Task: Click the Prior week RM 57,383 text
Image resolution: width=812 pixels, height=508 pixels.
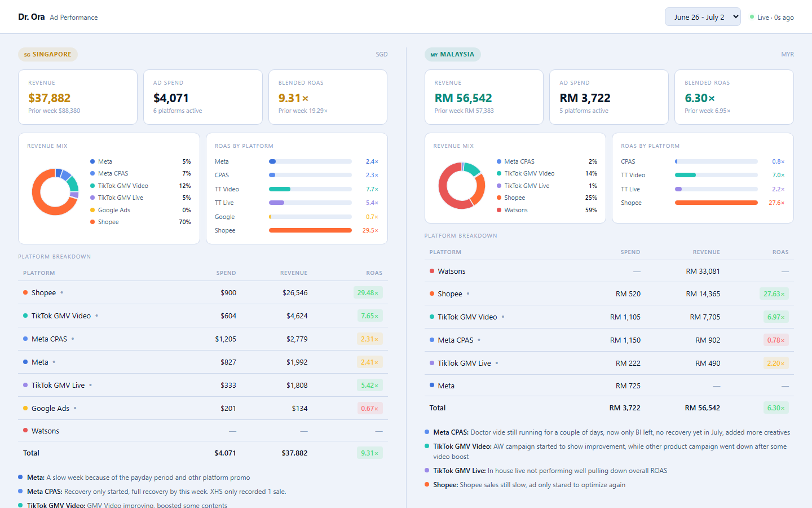Action: coord(464,111)
